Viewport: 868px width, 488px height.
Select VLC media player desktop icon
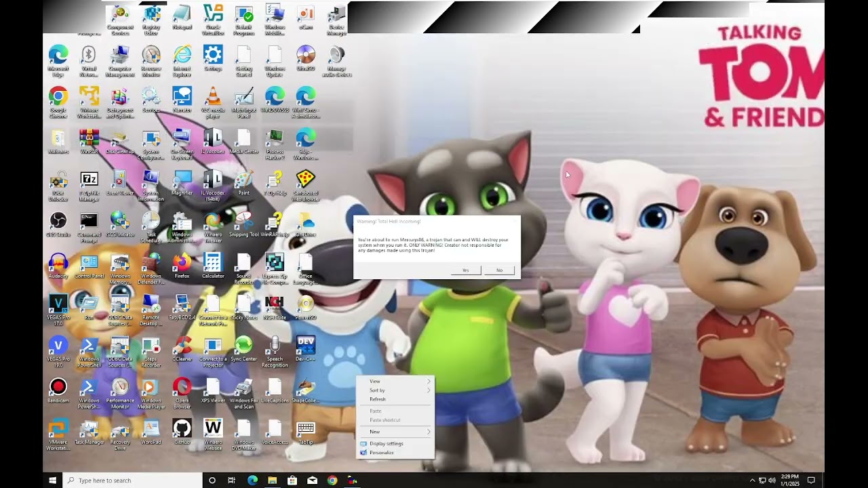213,102
